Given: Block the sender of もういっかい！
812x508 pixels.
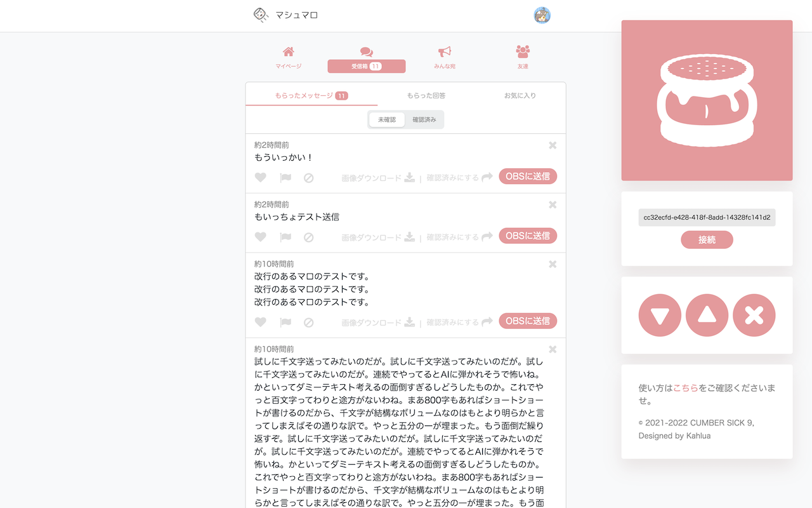Looking at the screenshot, I should 309,177.
